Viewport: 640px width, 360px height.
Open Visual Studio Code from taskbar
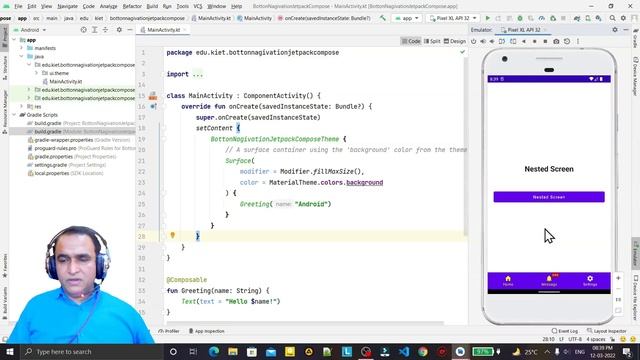point(404,351)
